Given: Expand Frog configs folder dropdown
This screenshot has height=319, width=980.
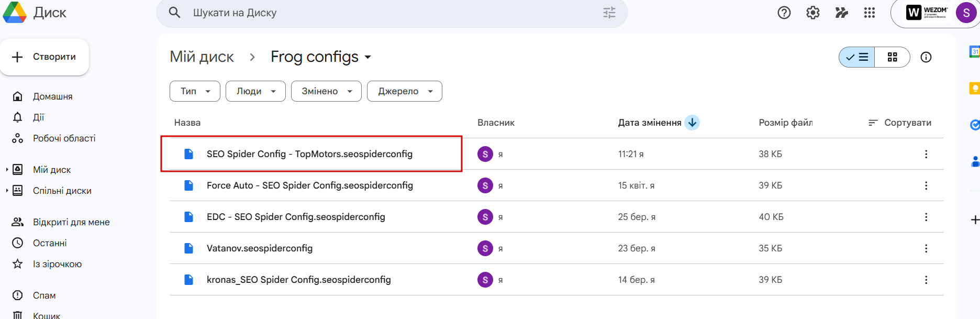Looking at the screenshot, I should click(x=368, y=57).
